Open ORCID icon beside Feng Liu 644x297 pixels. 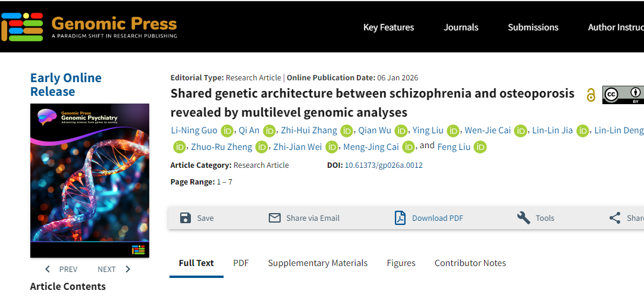tap(480, 147)
